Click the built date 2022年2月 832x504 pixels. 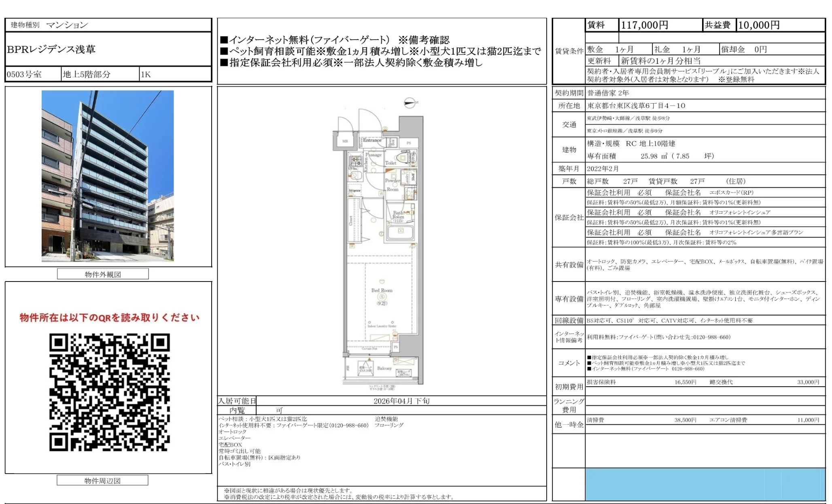[603, 169]
